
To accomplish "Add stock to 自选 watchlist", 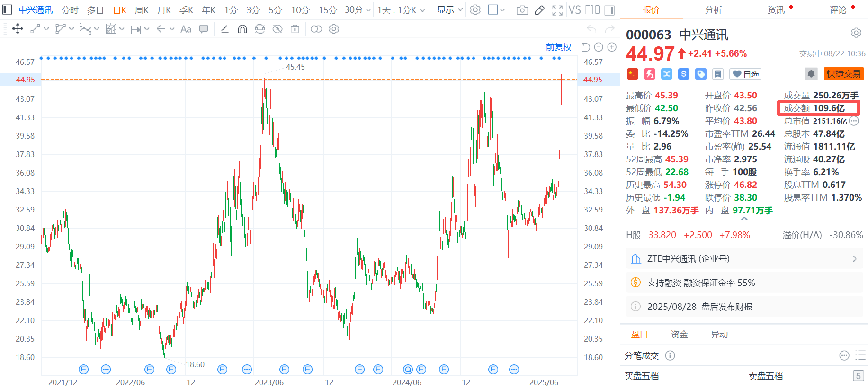I will pyautogui.click(x=745, y=74).
